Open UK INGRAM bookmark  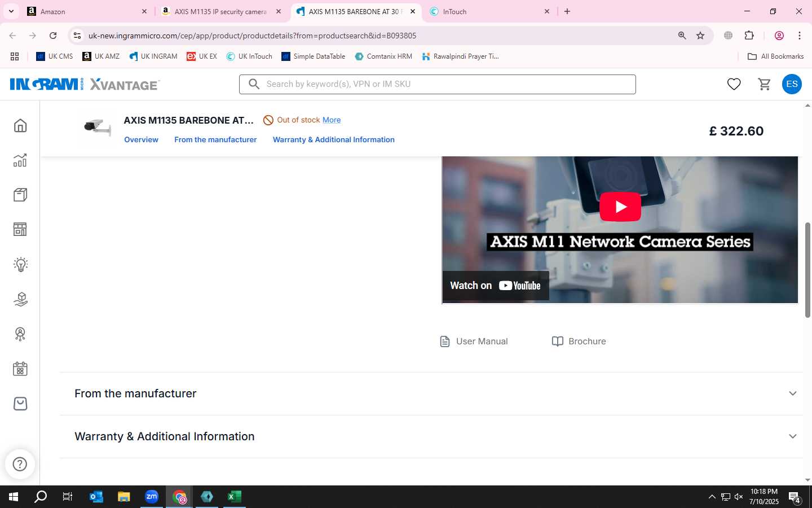pyautogui.click(x=153, y=56)
